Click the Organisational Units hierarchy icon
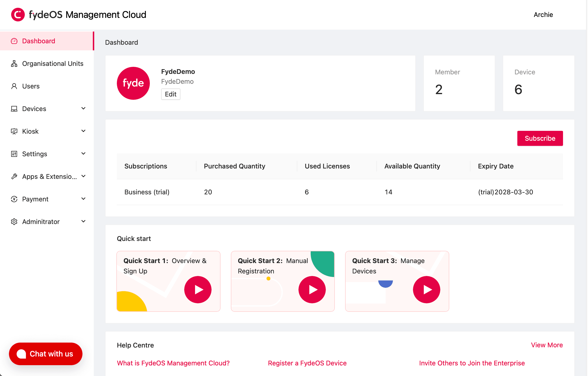 14,64
